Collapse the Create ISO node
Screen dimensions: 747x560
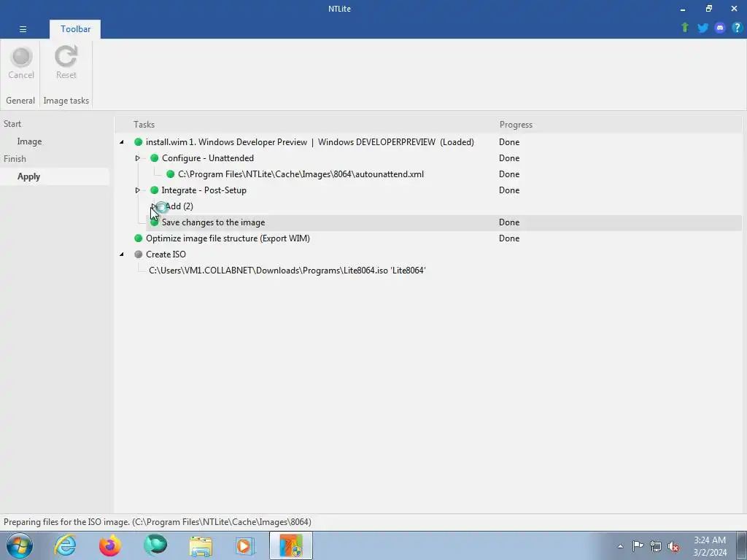click(122, 254)
